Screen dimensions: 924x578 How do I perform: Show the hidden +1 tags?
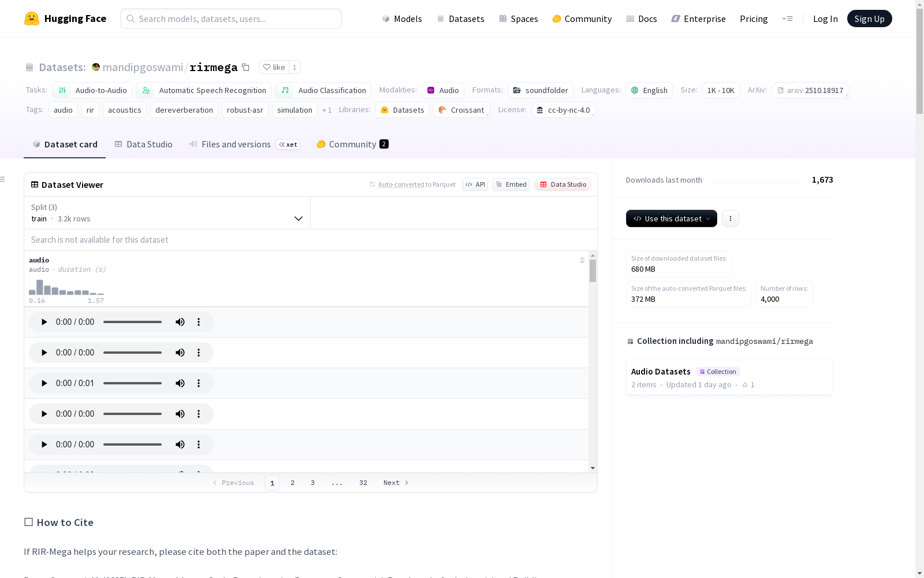[327, 110]
